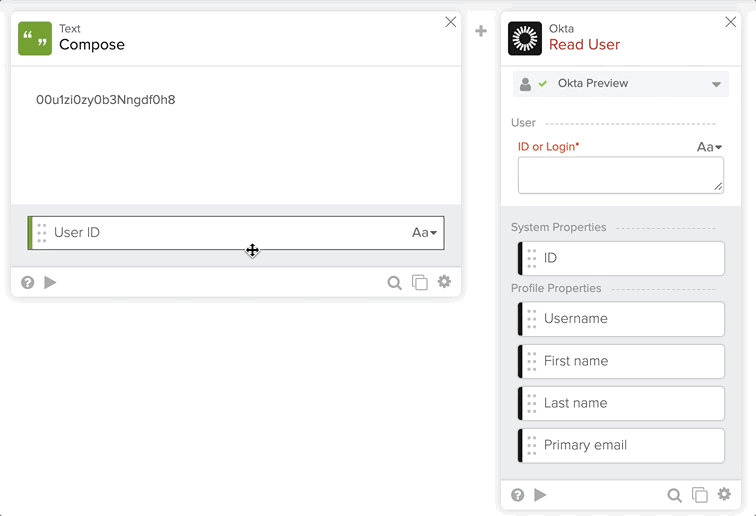Select the User ID output field
This screenshot has width=756, height=516.
(x=236, y=233)
